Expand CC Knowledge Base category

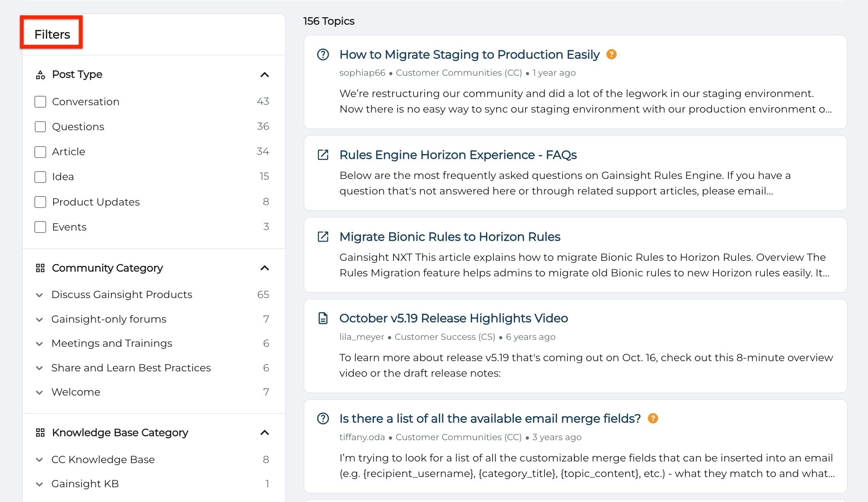39,460
